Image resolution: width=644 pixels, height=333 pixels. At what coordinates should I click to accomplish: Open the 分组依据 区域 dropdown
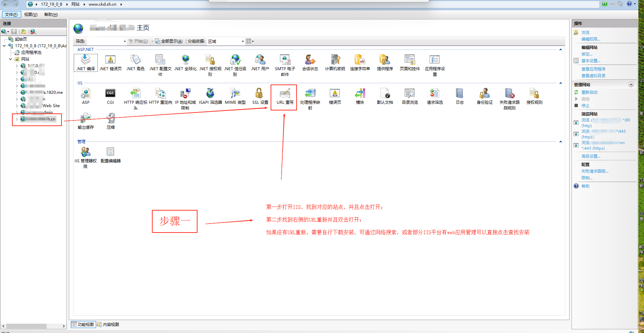(226, 42)
